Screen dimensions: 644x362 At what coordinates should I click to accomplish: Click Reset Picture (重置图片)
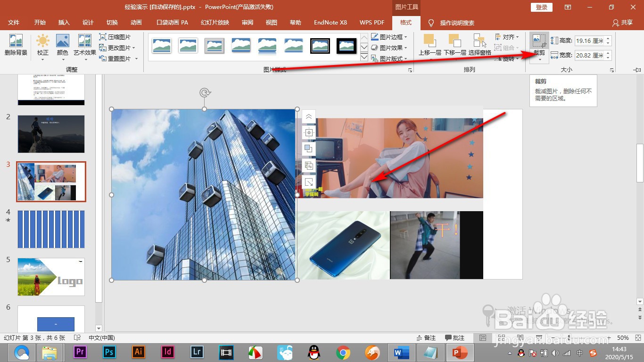115,58
